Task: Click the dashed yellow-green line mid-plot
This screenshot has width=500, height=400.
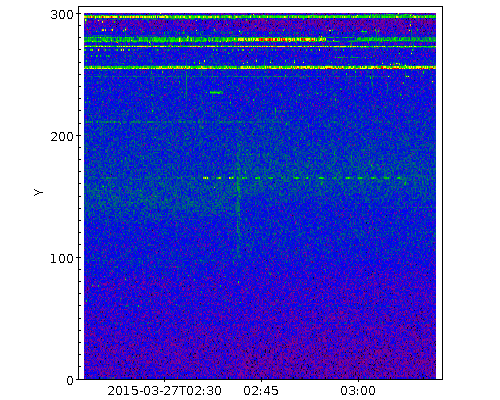Action: [303, 178]
